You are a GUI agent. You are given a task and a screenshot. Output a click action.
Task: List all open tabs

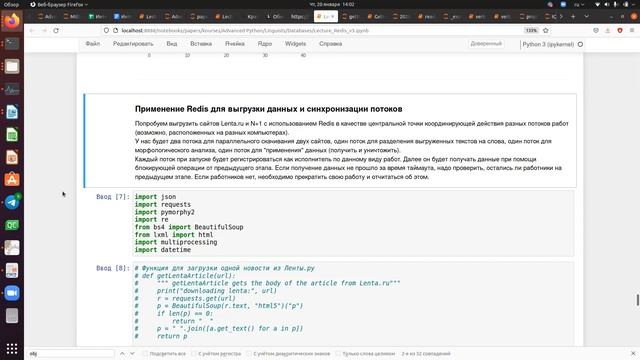(587, 16)
